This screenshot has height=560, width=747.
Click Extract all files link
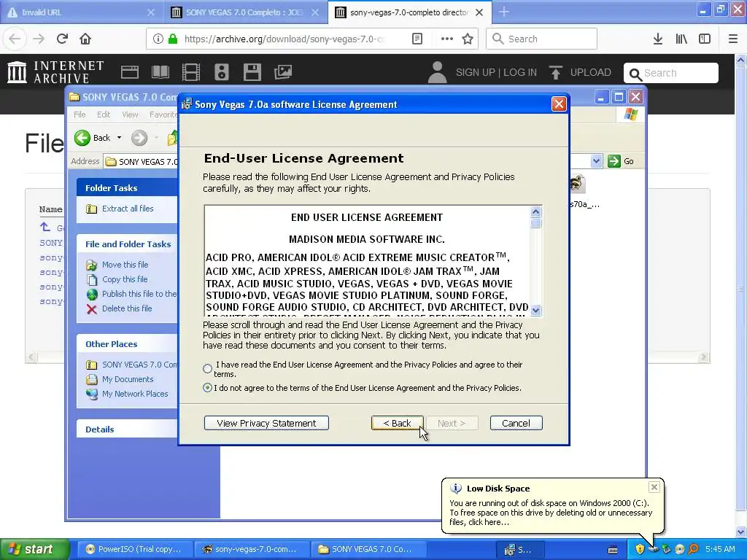click(127, 209)
